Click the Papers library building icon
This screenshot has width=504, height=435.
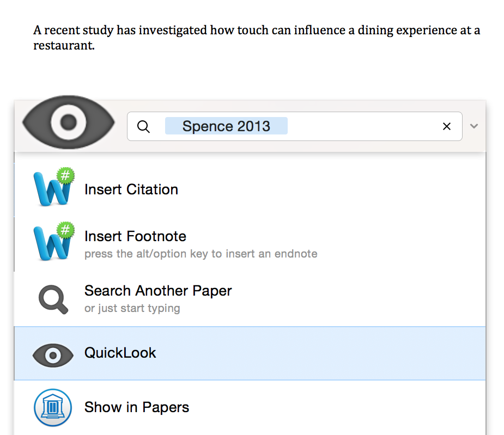click(x=53, y=407)
